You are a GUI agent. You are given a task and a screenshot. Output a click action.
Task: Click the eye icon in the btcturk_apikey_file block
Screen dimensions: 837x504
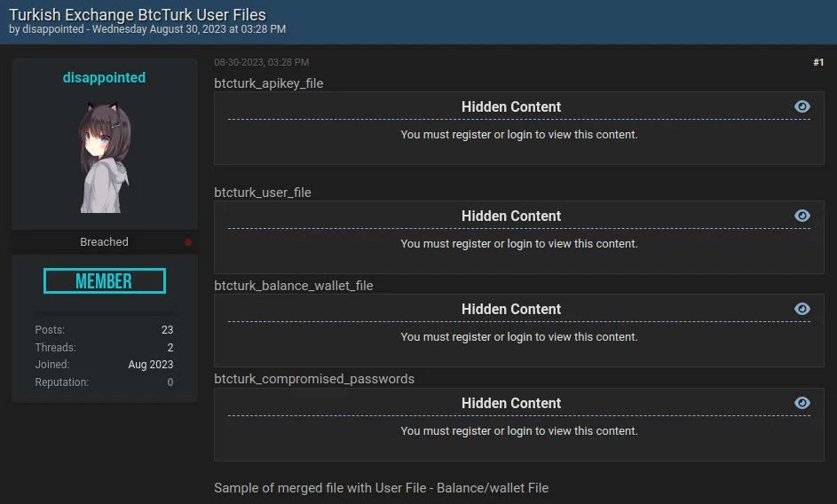(801, 106)
